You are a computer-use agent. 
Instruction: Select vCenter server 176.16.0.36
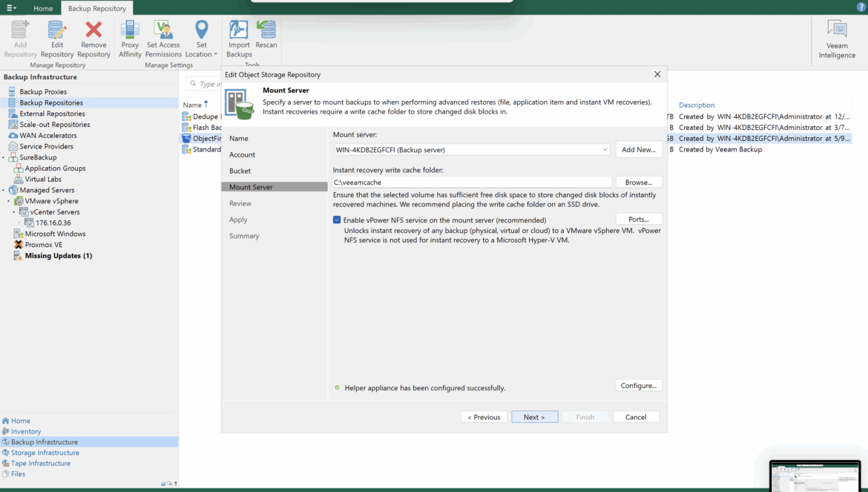click(53, 223)
